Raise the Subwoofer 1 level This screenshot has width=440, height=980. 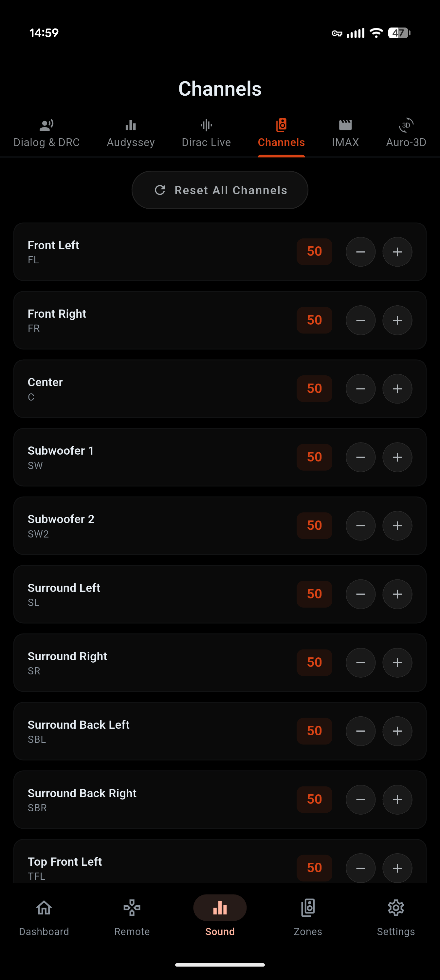pos(397,457)
